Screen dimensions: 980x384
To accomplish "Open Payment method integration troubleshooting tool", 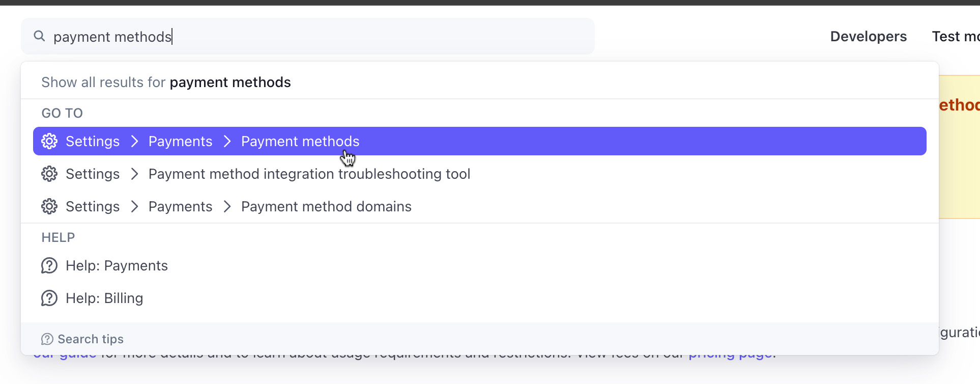I will 309,174.
